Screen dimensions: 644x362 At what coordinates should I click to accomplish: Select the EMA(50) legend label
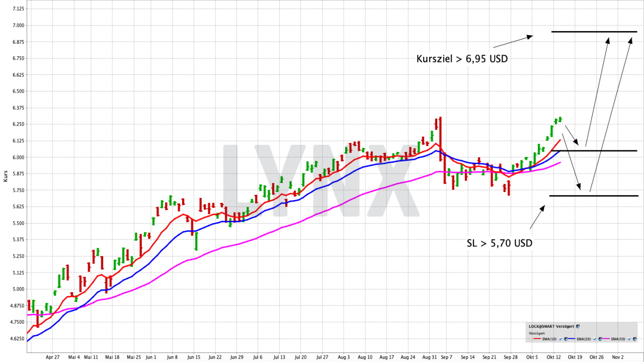(x=618, y=339)
